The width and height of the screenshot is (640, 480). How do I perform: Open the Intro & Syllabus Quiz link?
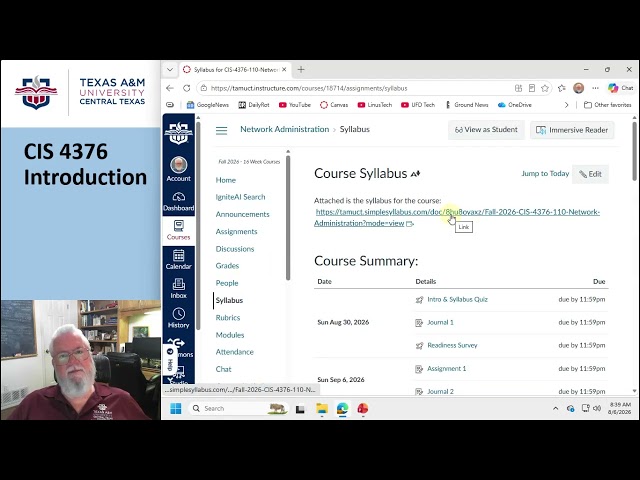tap(457, 299)
